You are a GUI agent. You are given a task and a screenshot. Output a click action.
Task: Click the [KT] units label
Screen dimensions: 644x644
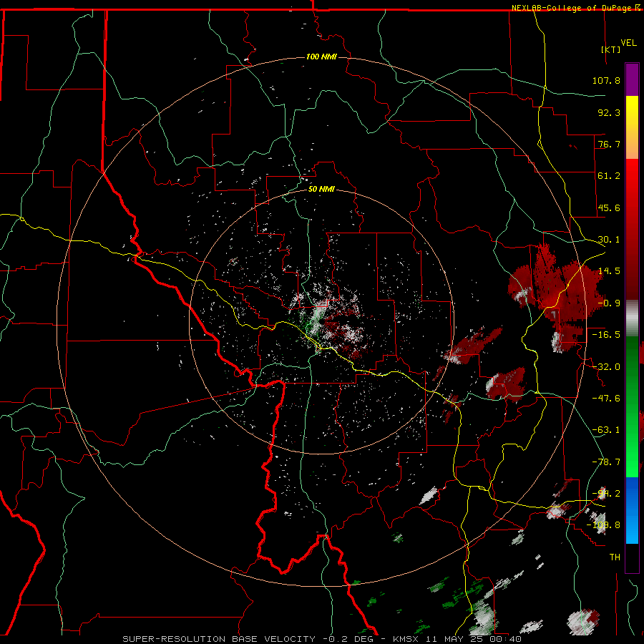tap(611, 49)
